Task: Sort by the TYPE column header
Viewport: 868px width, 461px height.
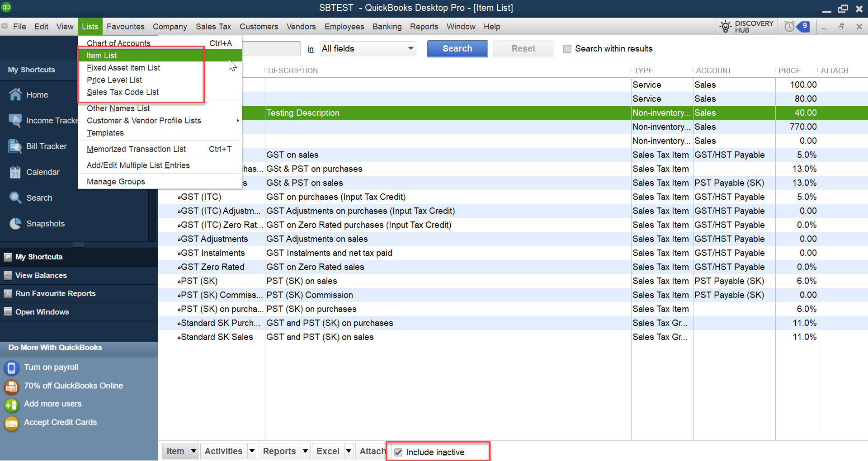Action: pyautogui.click(x=643, y=71)
